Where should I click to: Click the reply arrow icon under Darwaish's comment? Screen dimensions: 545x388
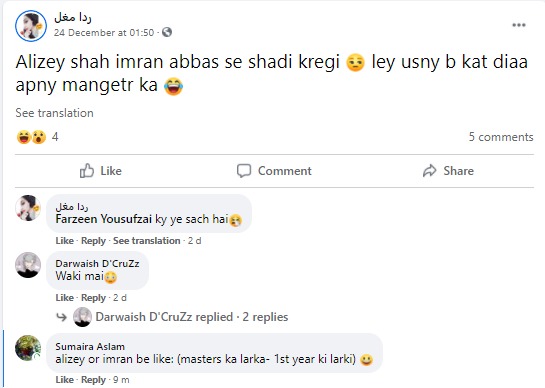[x=62, y=317]
